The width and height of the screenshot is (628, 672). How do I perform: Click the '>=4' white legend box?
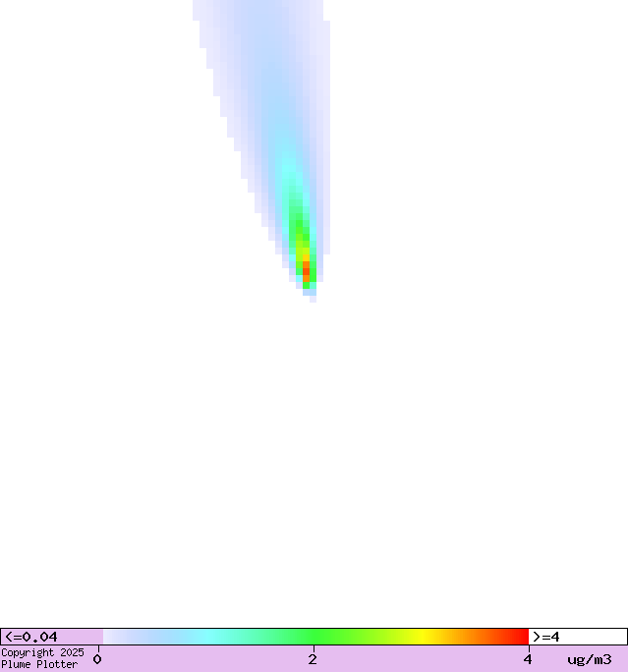pos(577,637)
